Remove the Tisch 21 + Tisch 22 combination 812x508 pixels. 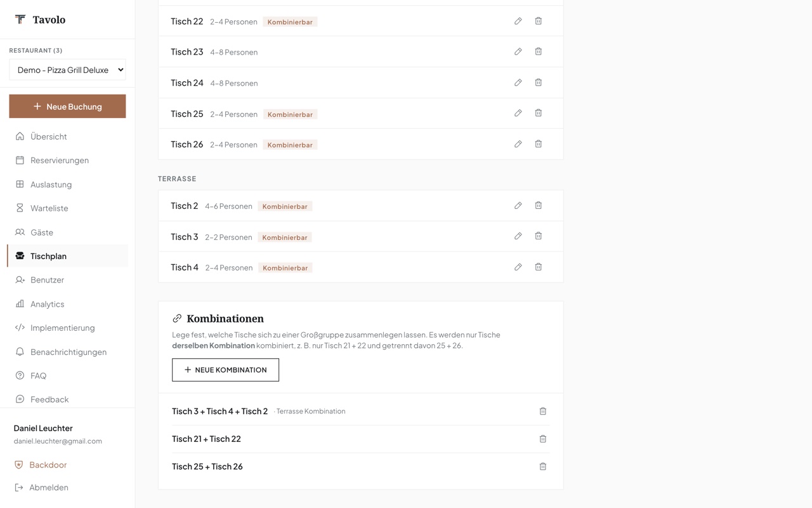click(x=543, y=439)
